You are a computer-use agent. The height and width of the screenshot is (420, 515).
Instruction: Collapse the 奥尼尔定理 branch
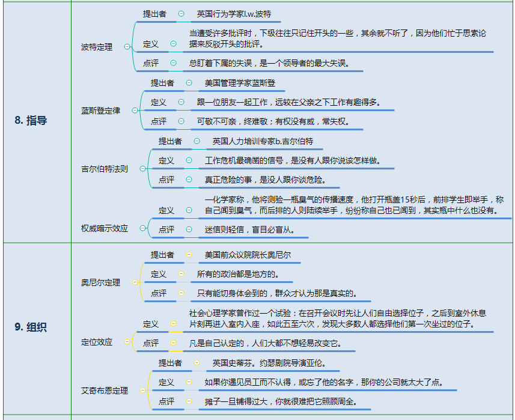tap(135, 282)
